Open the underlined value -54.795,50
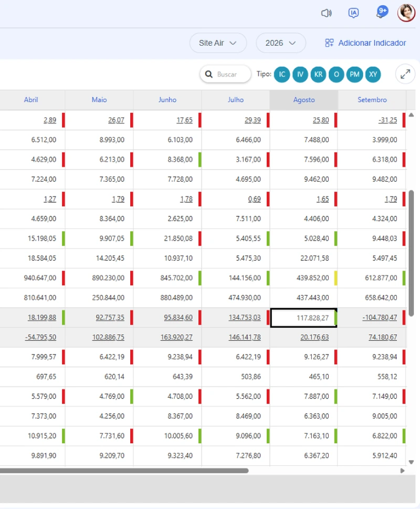 [x=40, y=337]
